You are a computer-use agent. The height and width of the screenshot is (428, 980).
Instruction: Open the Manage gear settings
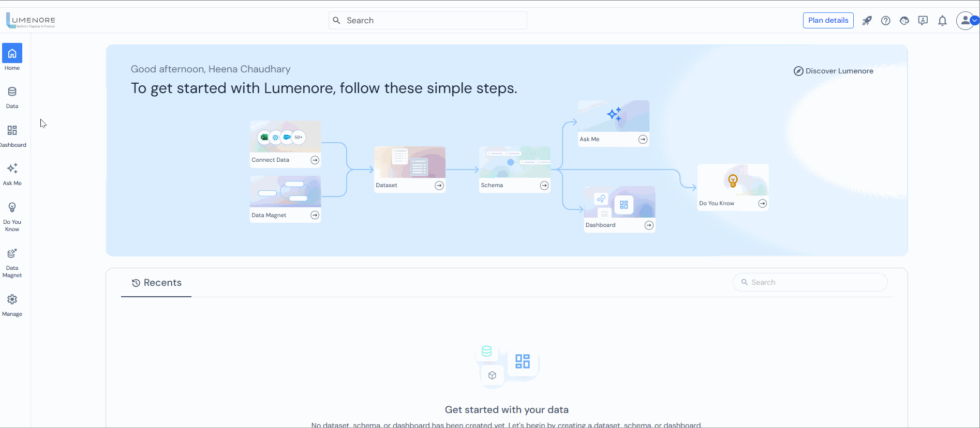pos(12,304)
